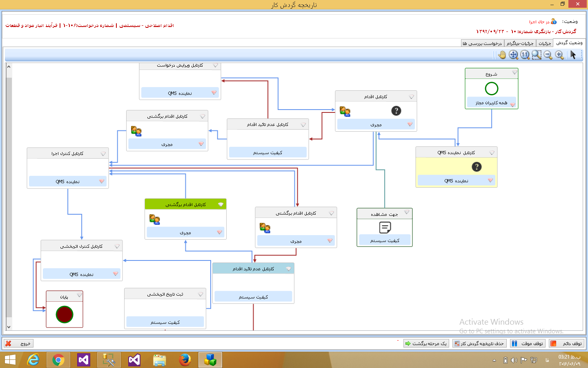This screenshot has height=368, width=588.
Task: Click the خروج exit button
Action: pyautogui.click(x=18, y=343)
